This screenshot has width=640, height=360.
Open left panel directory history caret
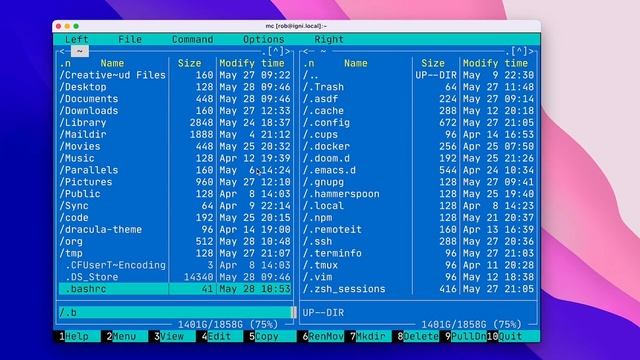point(276,51)
